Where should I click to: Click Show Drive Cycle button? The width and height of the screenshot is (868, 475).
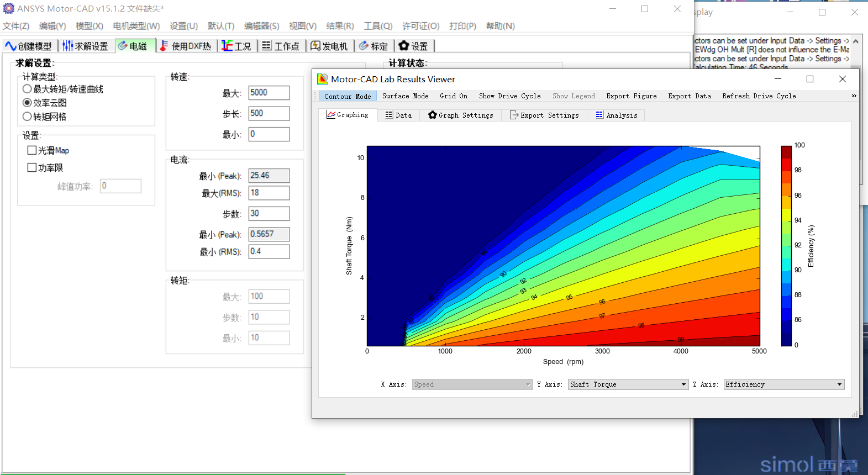509,96
